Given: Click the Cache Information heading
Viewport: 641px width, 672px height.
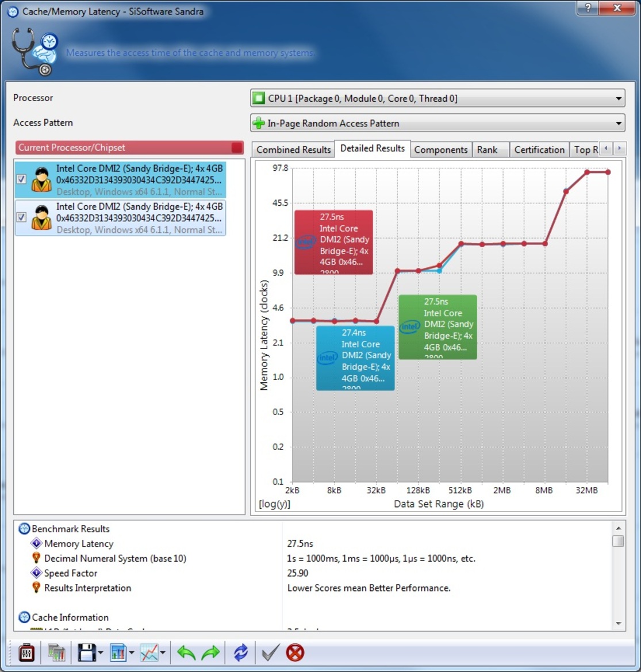Looking at the screenshot, I should coord(70,617).
